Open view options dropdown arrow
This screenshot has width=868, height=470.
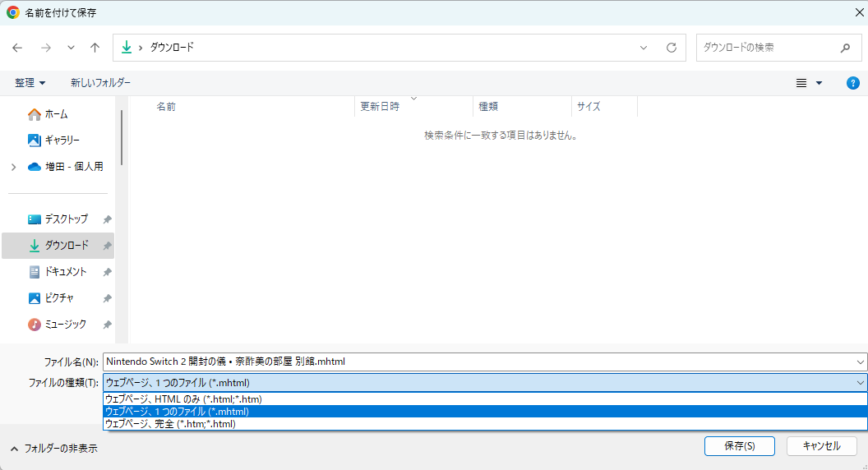pyautogui.click(x=819, y=83)
